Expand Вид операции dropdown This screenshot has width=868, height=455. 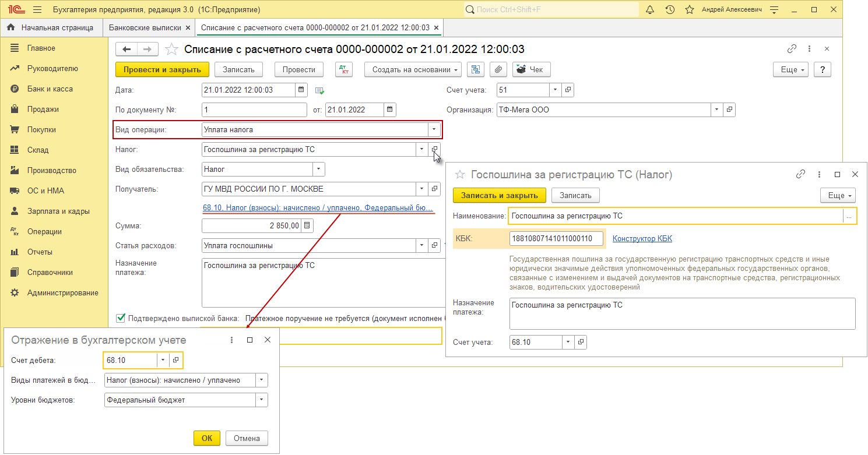[x=434, y=129]
